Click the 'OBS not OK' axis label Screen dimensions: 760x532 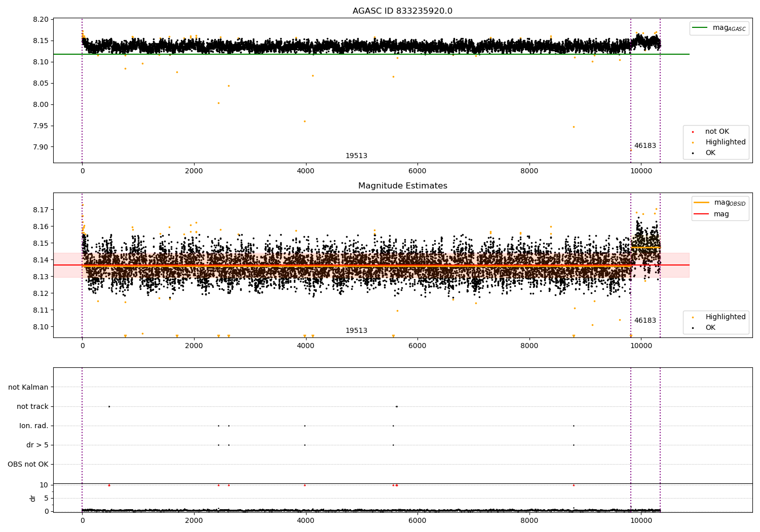(28, 464)
